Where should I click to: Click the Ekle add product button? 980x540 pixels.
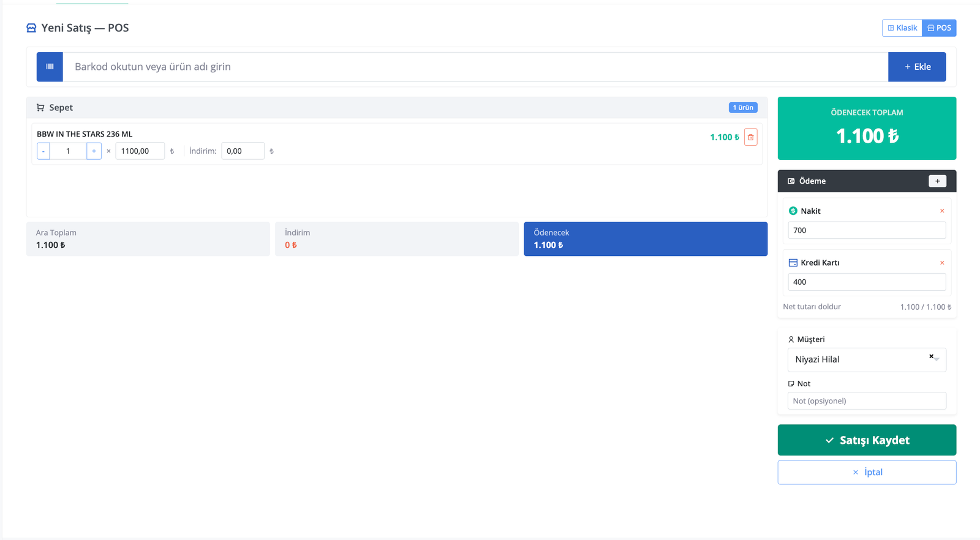(x=917, y=67)
